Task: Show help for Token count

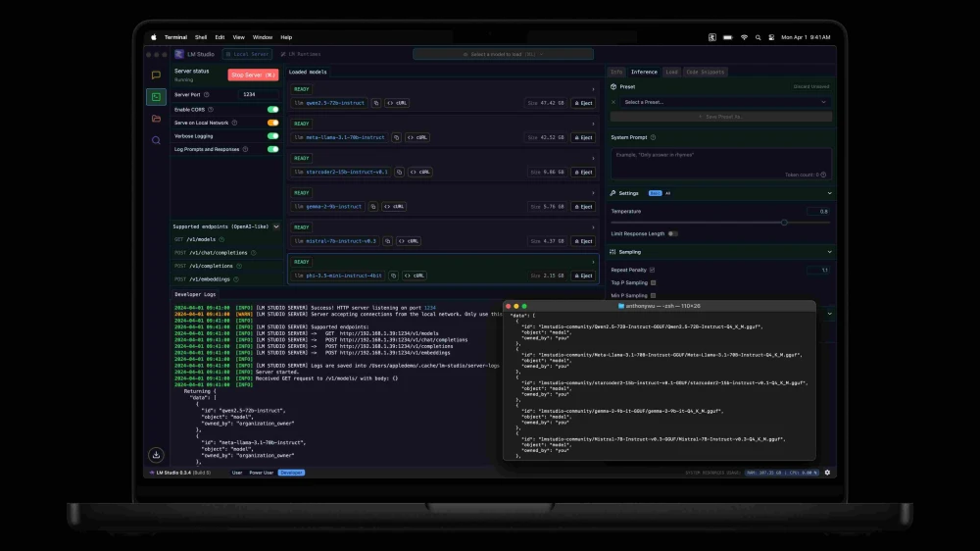Action: (x=823, y=175)
